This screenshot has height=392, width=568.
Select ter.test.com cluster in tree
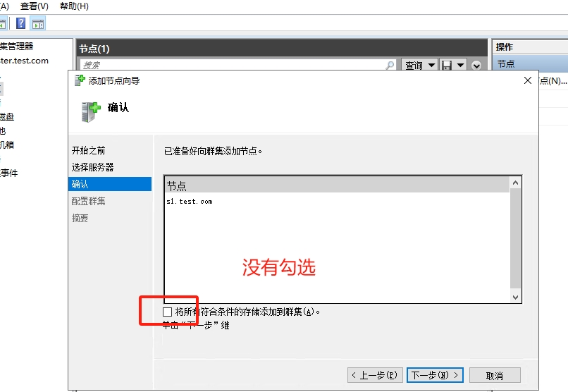click(x=24, y=61)
